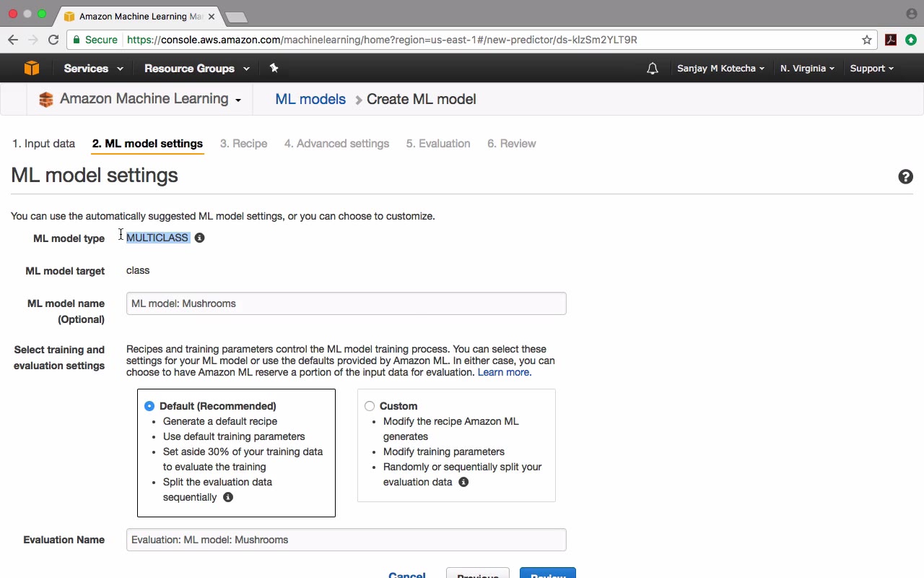Follow the Learn more link
This screenshot has height=578, width=924.
click(504, 372)
